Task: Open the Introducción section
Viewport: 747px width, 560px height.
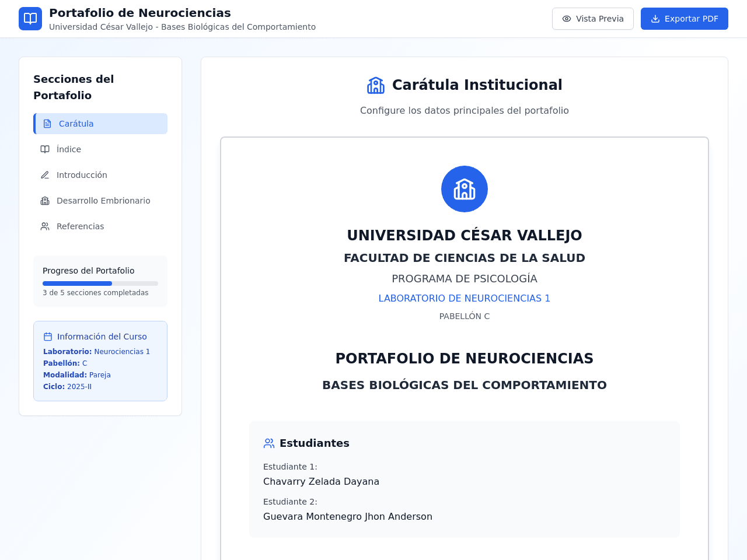Action: [100, 175]
